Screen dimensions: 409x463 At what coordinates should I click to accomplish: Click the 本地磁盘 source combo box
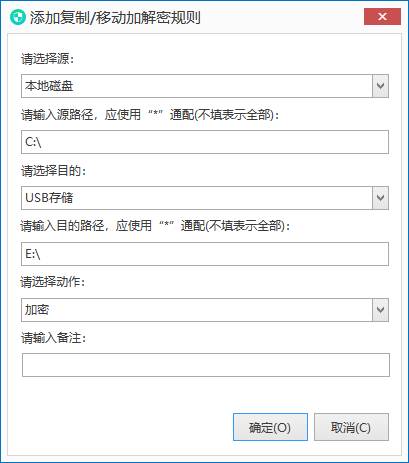pyautogui.click(x=205, y=86)
